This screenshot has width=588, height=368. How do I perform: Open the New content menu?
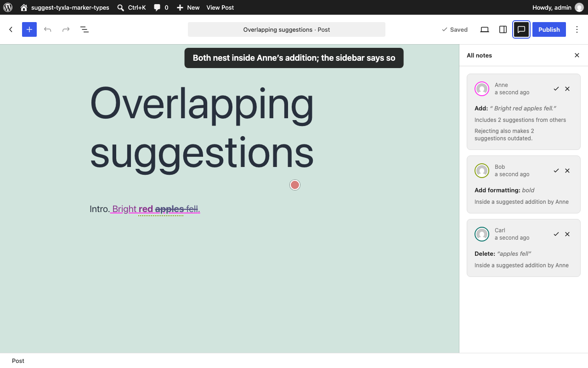(188, 7)
